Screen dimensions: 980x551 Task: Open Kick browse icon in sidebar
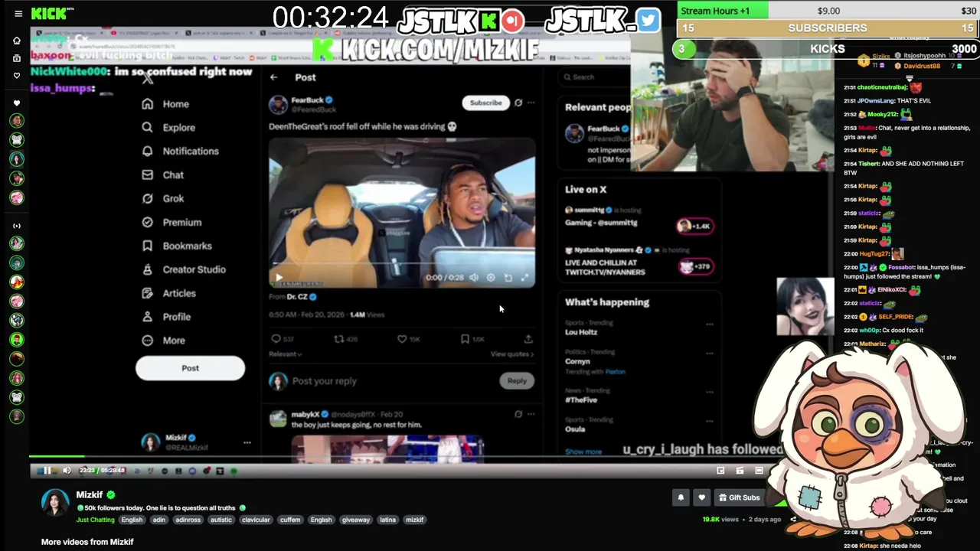[x=17, y=58]
